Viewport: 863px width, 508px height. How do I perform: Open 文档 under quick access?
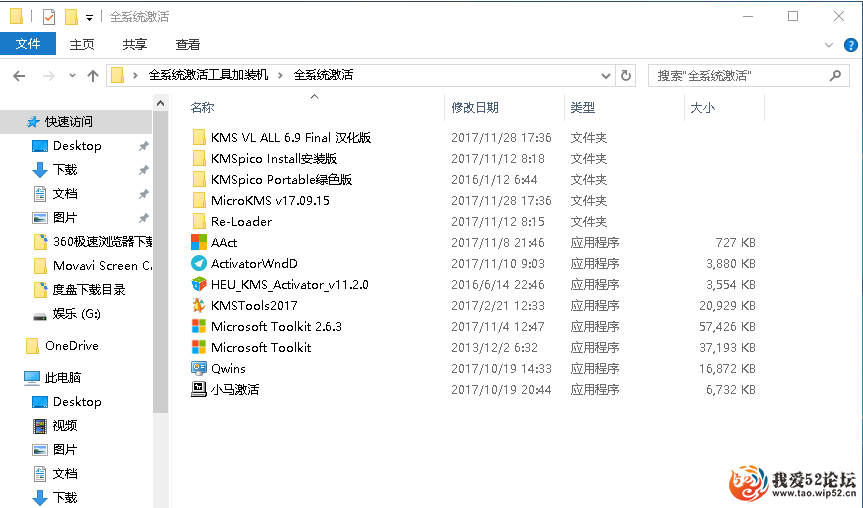pos(64,194)
